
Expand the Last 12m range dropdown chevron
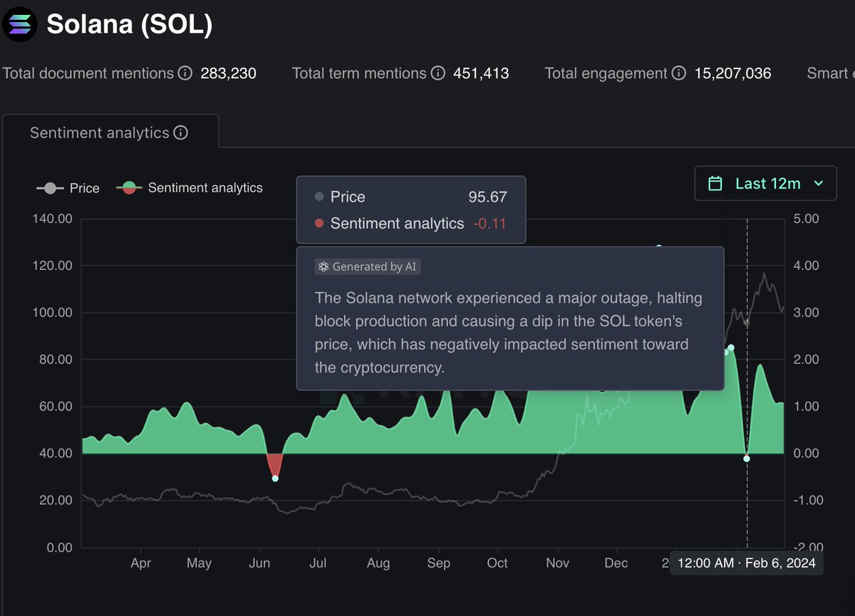click(819, 184)
